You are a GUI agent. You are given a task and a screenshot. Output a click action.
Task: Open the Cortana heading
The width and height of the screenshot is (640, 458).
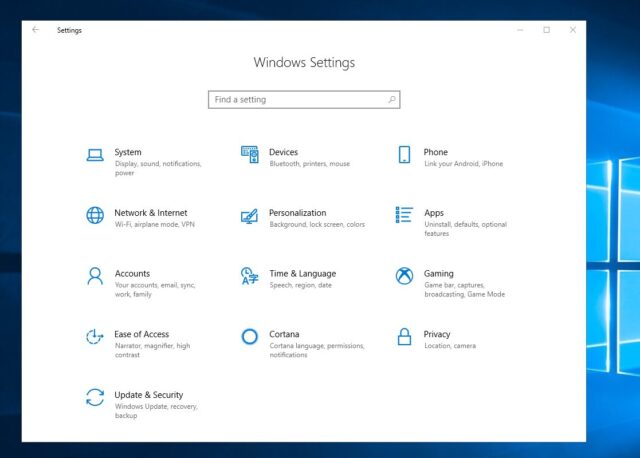pyautogui.click(x=284, y=334)
